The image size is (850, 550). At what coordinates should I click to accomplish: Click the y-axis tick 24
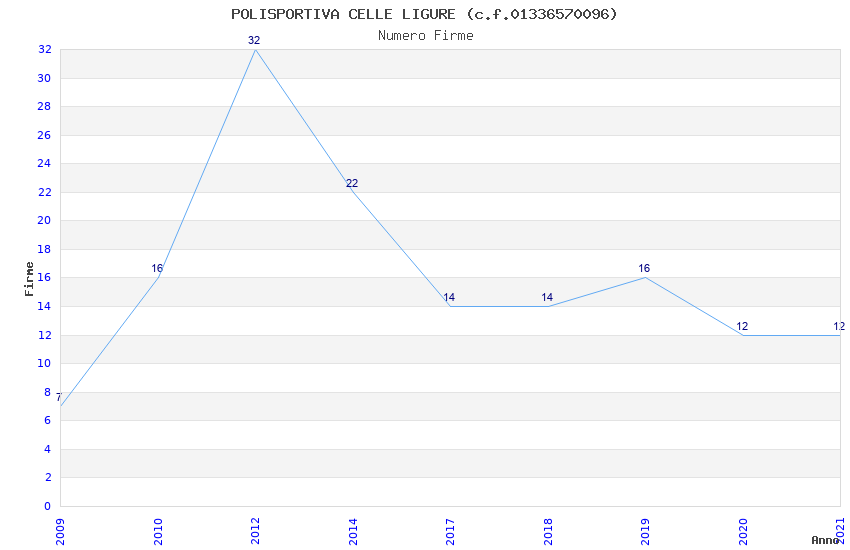click(44, 164)
